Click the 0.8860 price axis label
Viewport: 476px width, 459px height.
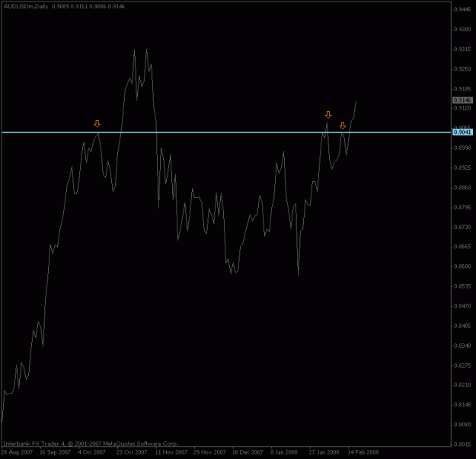tap(462, 187)
